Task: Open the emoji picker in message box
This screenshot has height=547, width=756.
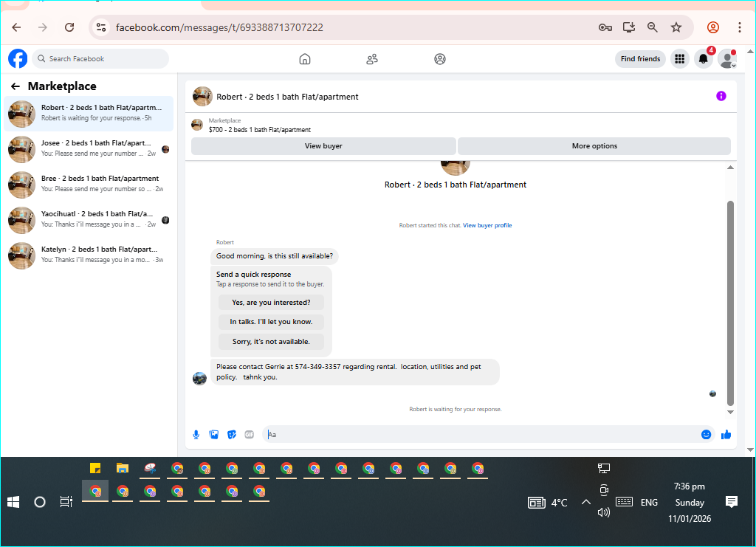Action: click(706, 435)
